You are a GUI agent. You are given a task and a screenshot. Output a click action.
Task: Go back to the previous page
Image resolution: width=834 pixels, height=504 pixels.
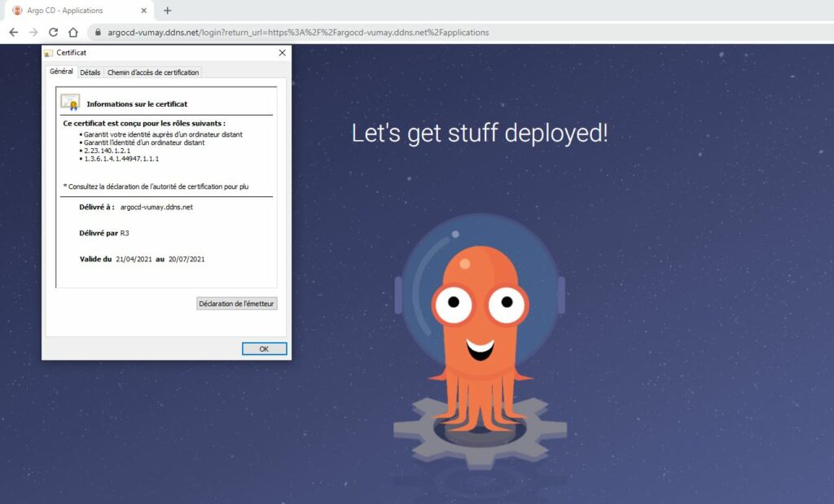pyautogui.click(x=13, y=33)
